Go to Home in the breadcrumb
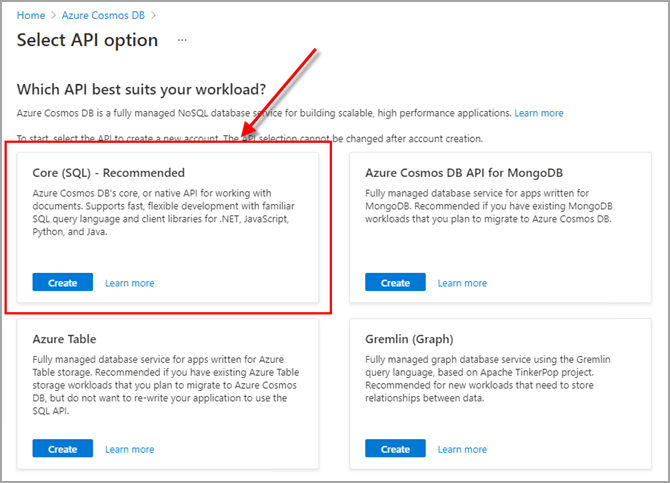 click(31, 15)
